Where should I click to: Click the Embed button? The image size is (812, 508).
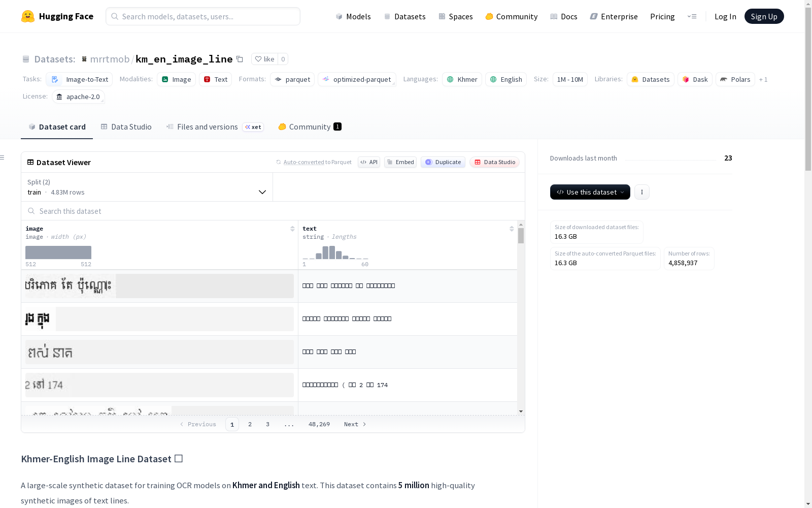[400, 162]
